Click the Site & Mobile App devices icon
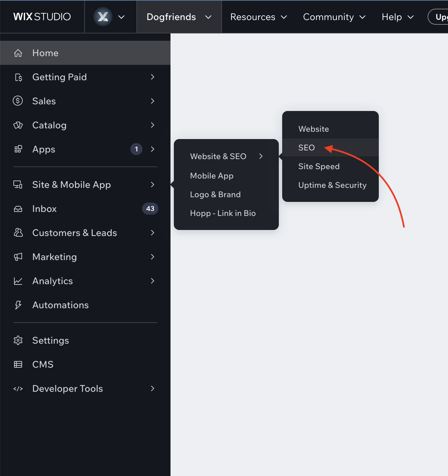Viewport: 448px width, 476px height. point(18,185)
